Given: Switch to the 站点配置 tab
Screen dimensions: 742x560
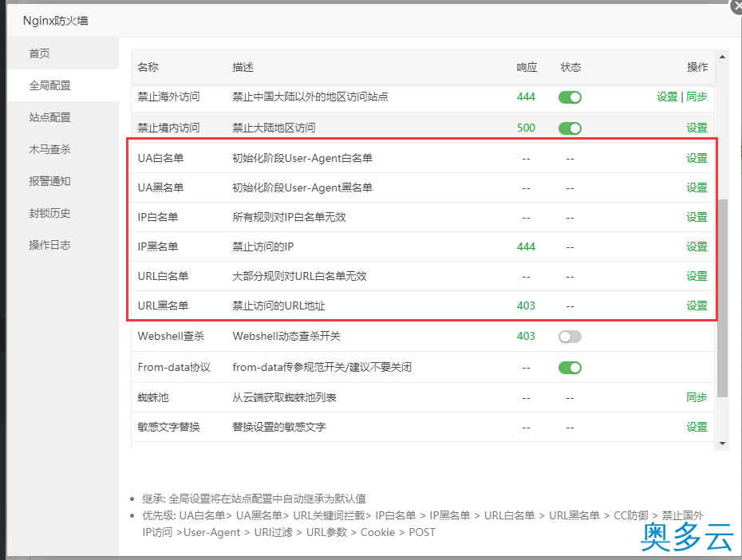Looking at the screenshot, I should (x=63, y=117).
